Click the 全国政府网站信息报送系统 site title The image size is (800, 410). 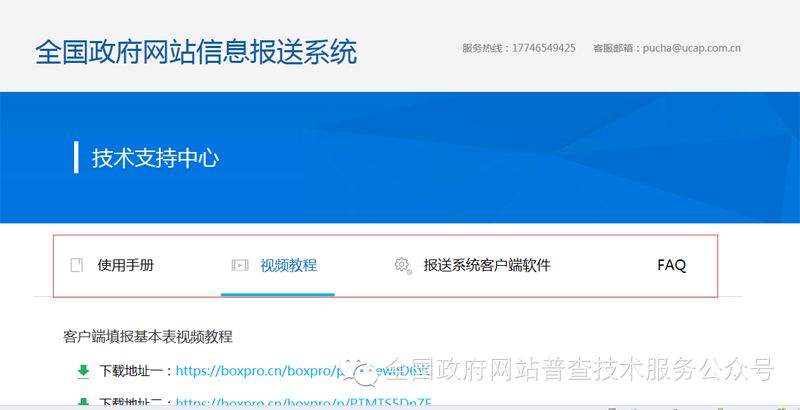[x=196, y=52]
